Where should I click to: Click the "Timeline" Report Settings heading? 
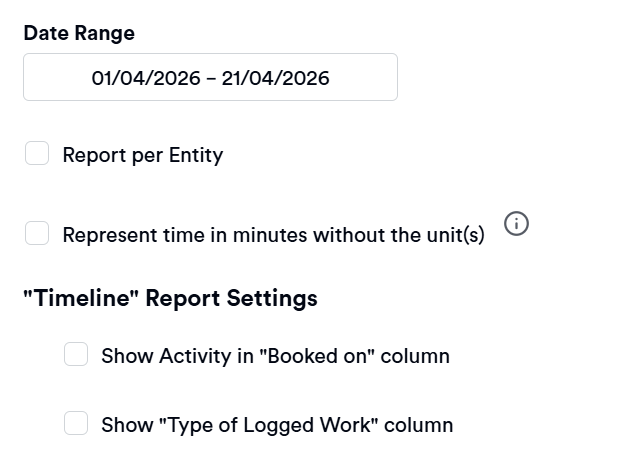click(x=170, y=298)
